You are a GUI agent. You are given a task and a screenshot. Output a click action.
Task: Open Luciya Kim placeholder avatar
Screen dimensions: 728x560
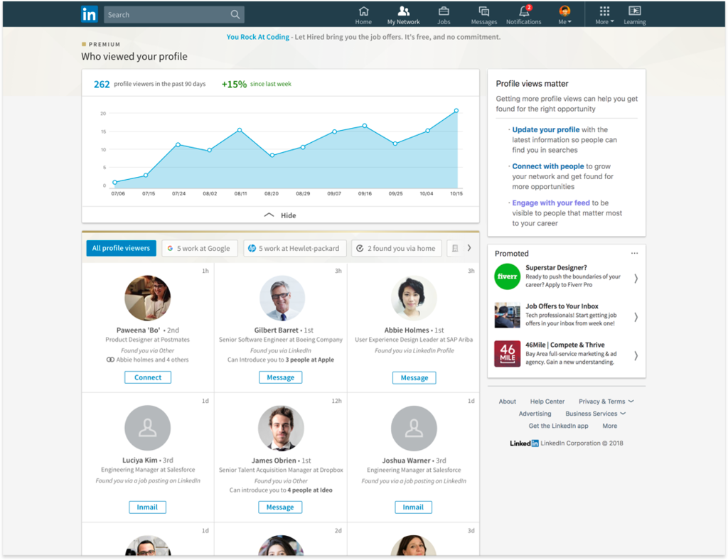click(x=148, y=428)
